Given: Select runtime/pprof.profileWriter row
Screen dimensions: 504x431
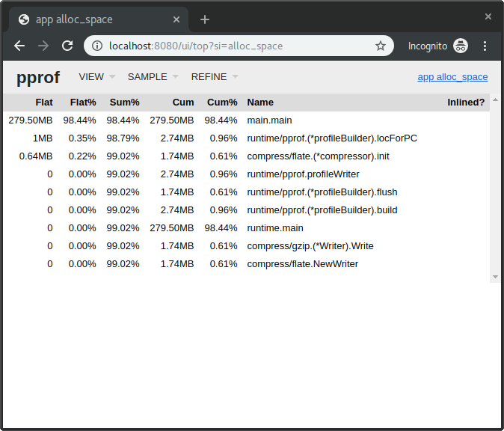Looking at the screenshot, I should tap(247, 174).
